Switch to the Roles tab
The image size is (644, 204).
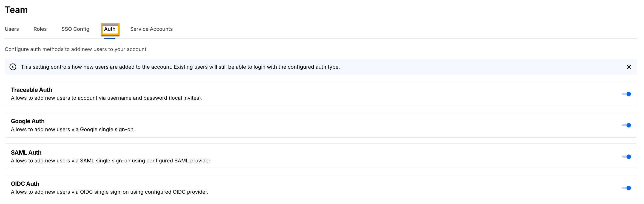[40, 29]
